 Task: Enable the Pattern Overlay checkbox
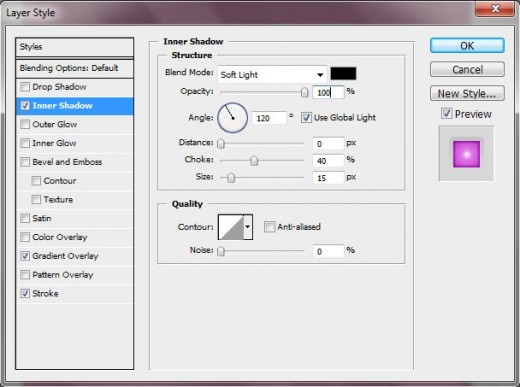click(25, 275)
